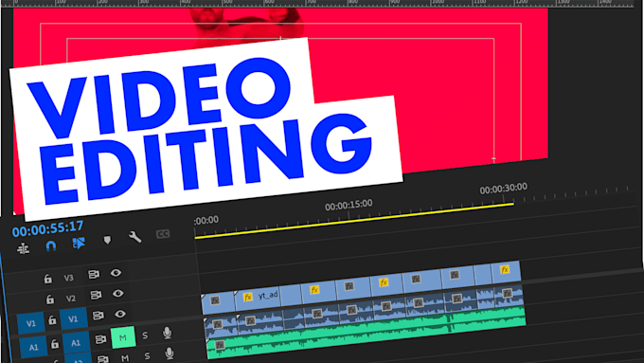Screen dimensions: 644x363
Task: Click the A1 track targeting button
Action: pyautogui.click(x=76, y=342)
